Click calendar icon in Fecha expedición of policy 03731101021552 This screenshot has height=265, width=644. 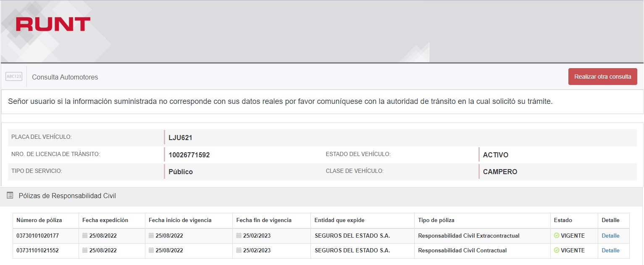pyautogui.click(x=85, y=250)
